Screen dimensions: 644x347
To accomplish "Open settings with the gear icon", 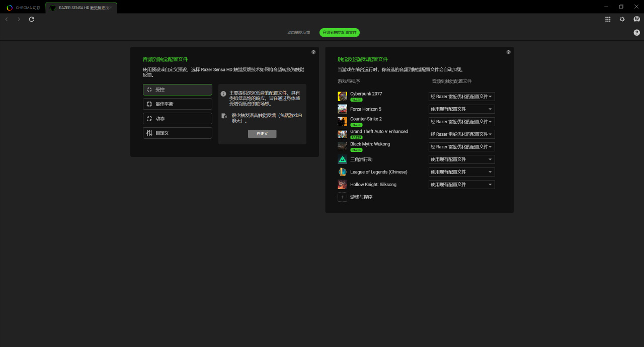I will 622,19.
